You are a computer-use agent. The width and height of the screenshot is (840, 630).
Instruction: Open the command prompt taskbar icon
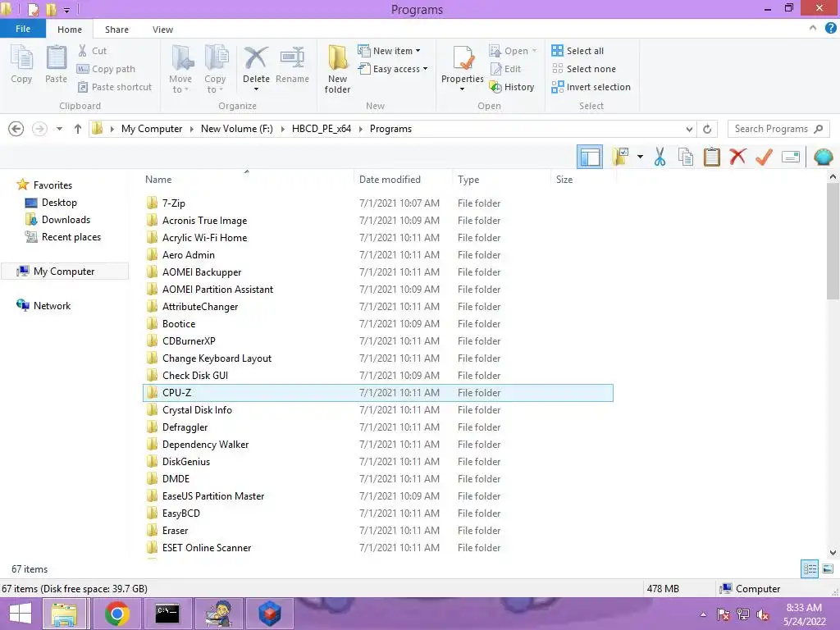pyautogui.click(x=167, y=614)
